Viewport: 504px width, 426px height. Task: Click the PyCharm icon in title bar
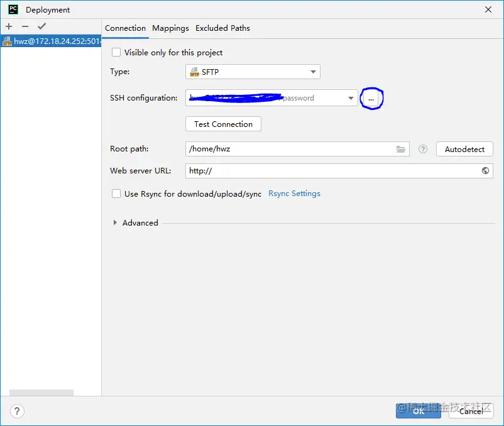point(13,9)
